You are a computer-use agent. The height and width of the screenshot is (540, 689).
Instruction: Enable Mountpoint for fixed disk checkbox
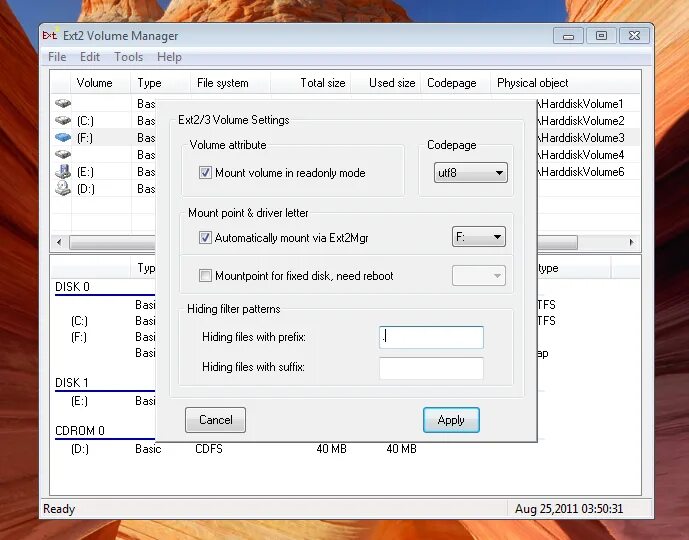click(x=205, y=275)
